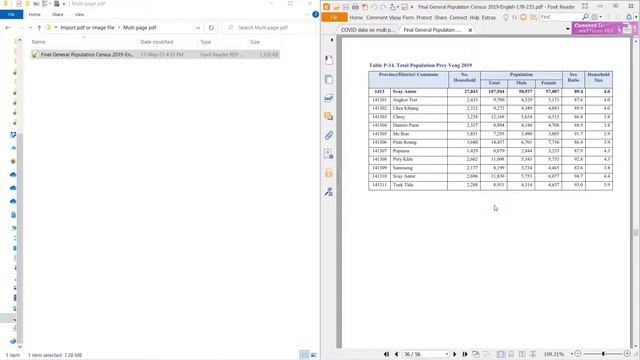640x360 pixels.
Task: Switch Explorer to details view
Action: pos(304,355)
